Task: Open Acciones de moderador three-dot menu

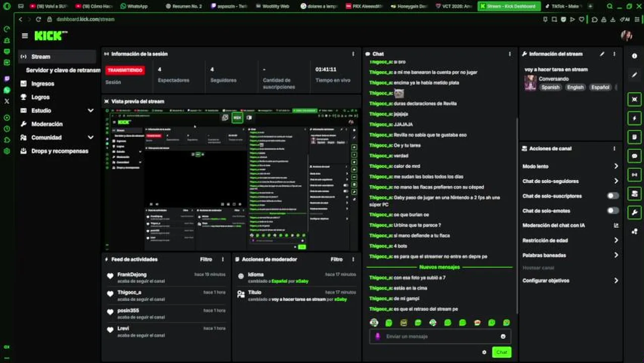Action: (353, 259)
